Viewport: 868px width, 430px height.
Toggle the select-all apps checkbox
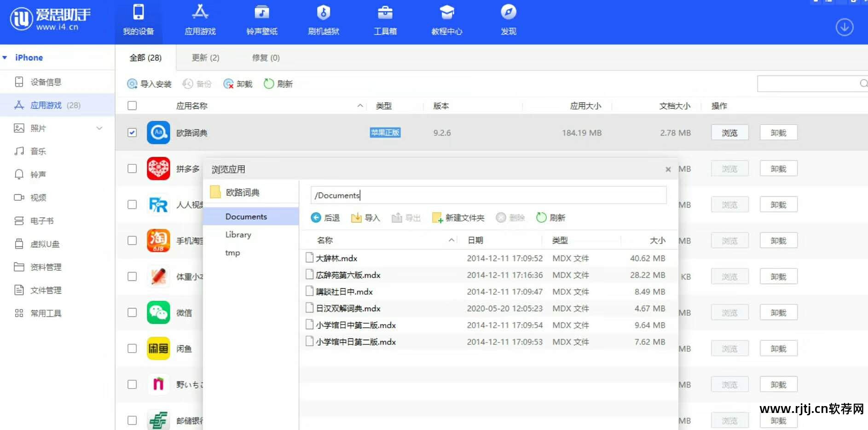132,105
